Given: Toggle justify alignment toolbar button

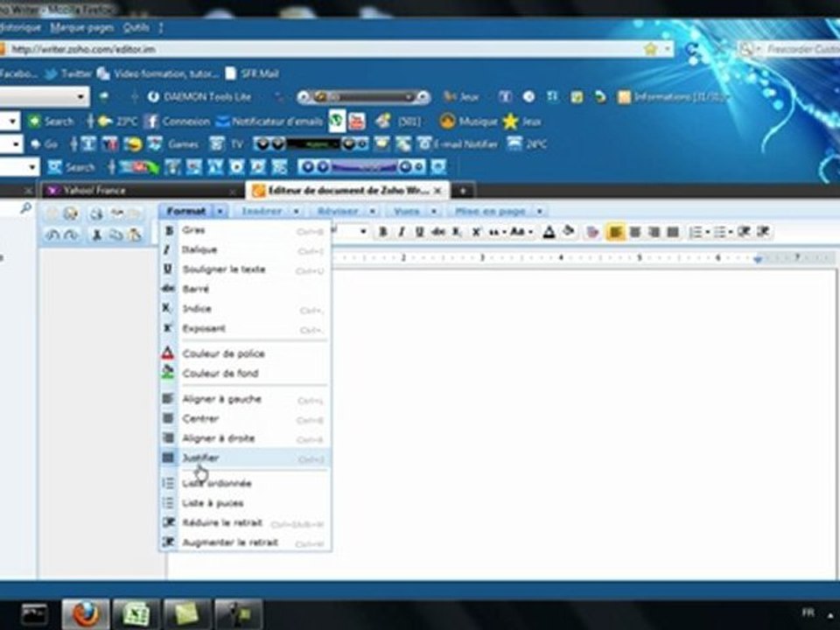Looking at the screenshot, I should point(673,232).
